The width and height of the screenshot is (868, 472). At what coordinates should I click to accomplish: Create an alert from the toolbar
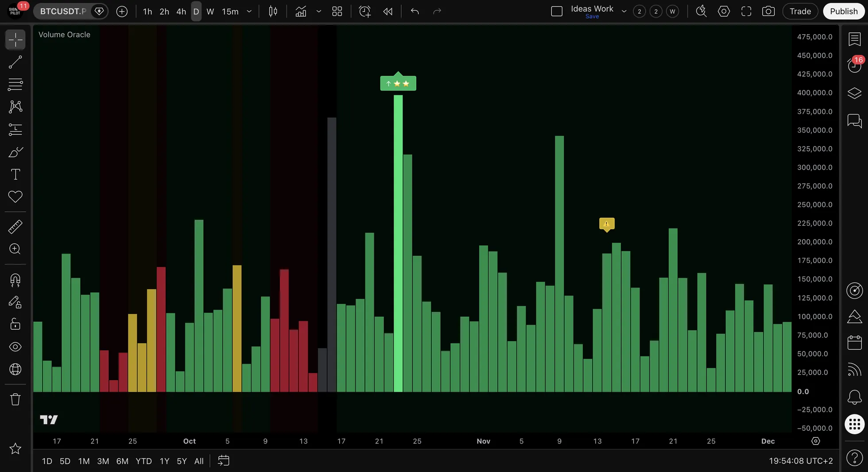364,12
